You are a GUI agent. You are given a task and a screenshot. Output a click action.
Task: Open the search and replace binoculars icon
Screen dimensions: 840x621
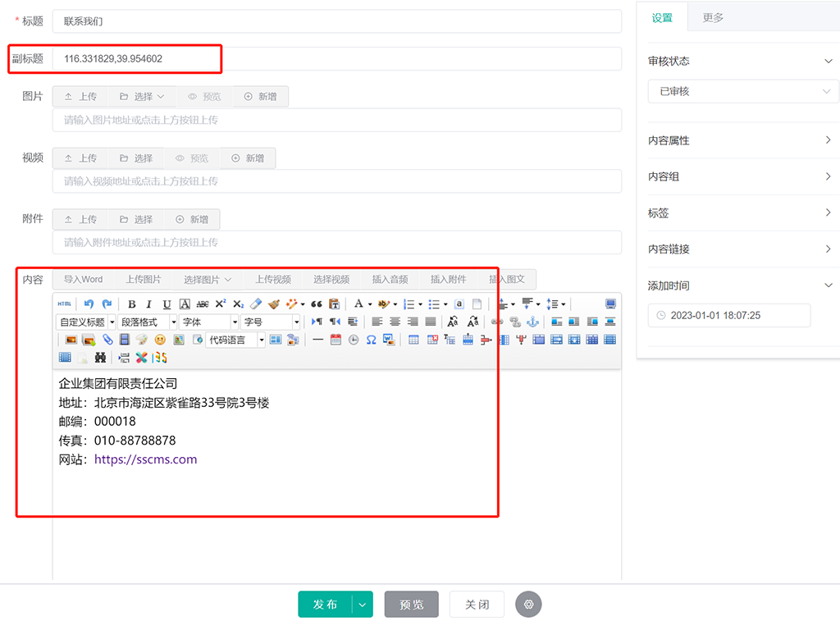tap(100, 358)
